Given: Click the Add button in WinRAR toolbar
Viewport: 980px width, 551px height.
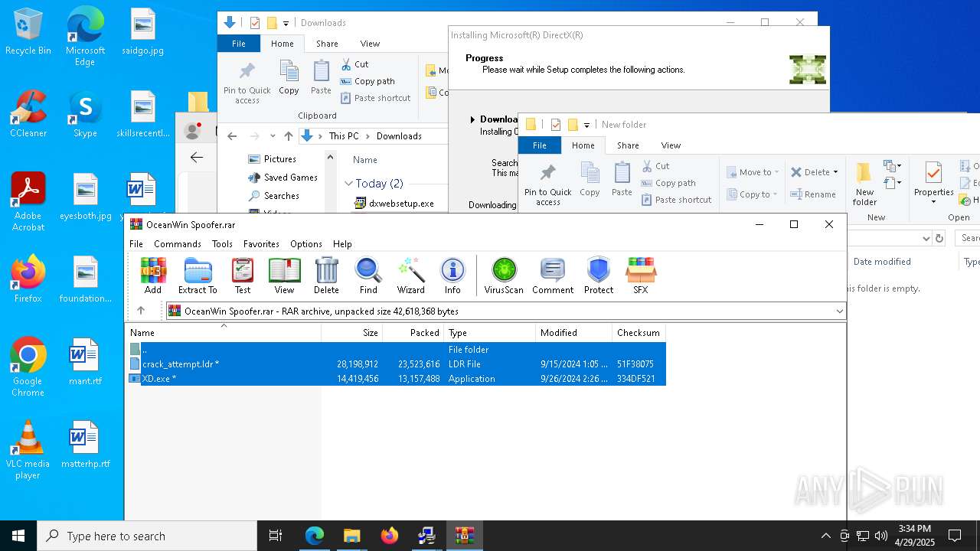Looking at the screenshot, I should click(153, 275).
